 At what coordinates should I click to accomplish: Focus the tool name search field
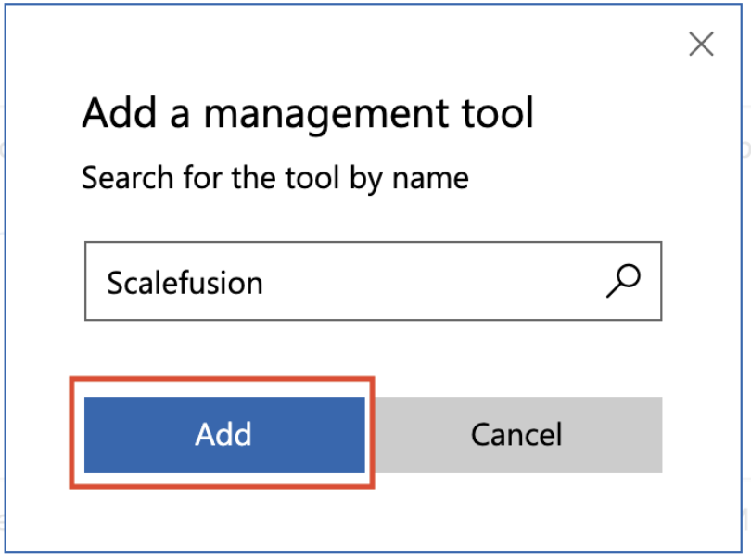373,281
